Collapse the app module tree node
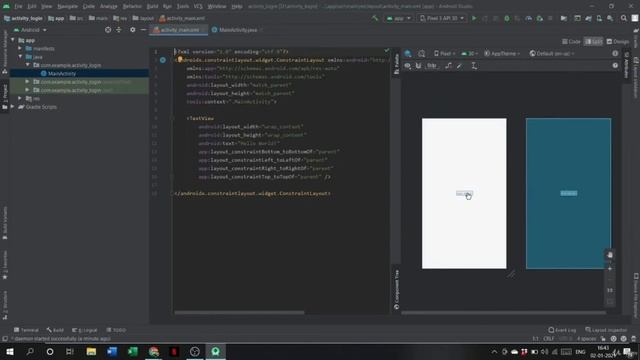Image resolution: width=640 pixels, height=360 pixels. coord(13,40)
